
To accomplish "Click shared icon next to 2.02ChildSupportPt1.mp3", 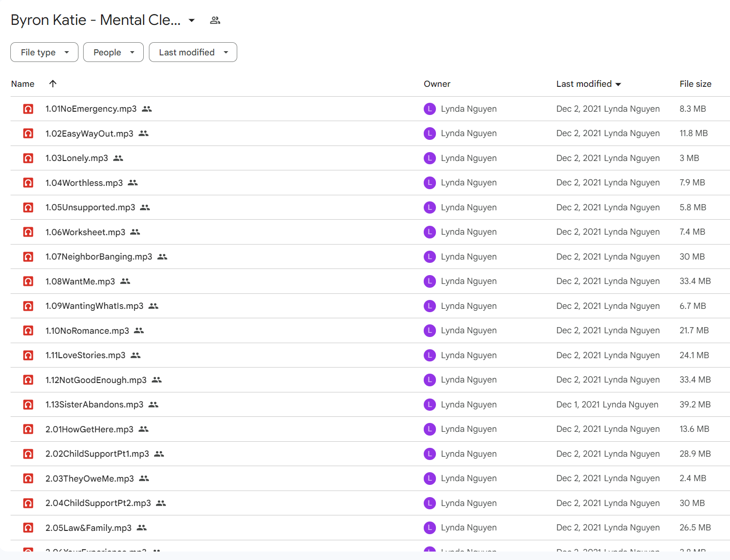I will [x=159, y=454].
